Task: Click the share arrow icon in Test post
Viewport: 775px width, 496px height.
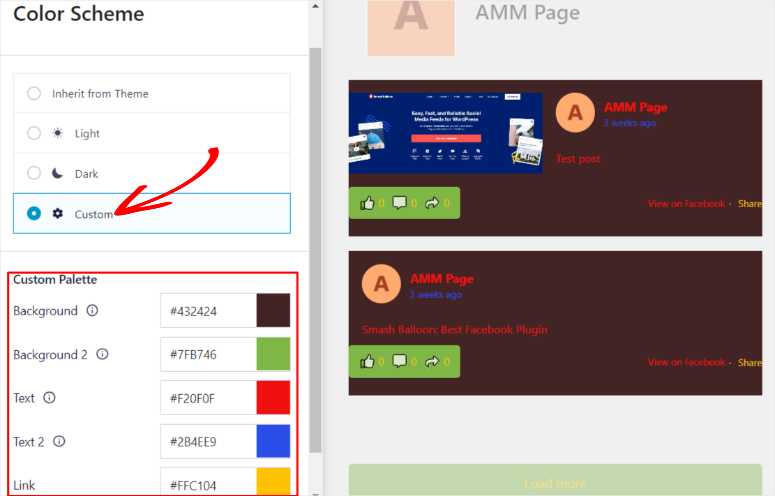Action: [x=432, y=203]
